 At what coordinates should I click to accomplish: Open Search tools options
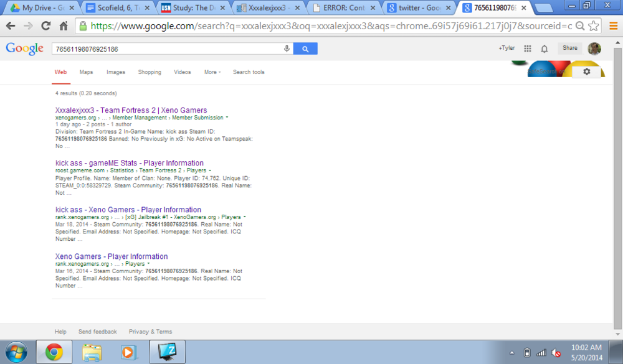[249, 72]
